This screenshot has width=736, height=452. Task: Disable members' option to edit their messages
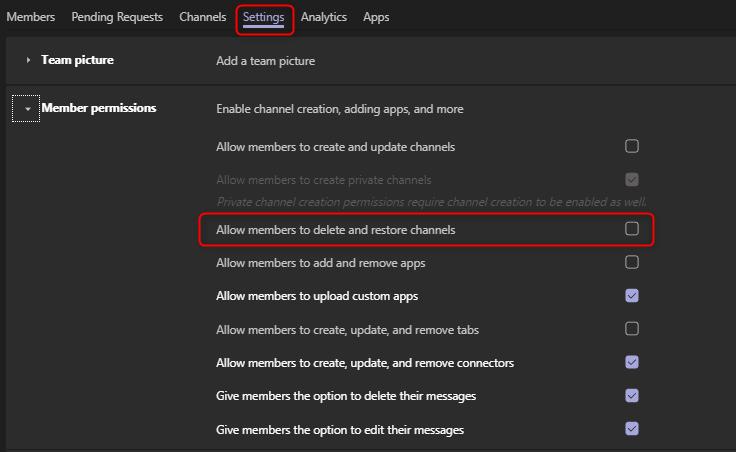click(632, 429)
